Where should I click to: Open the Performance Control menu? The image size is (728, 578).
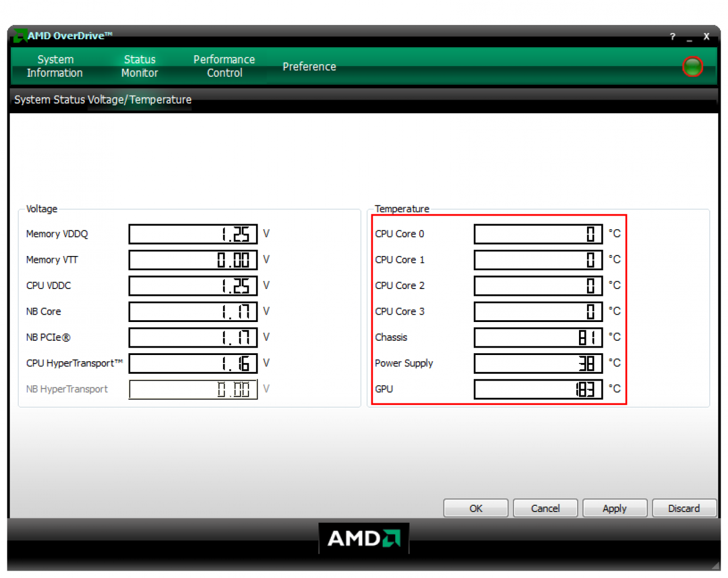coord(224,66)
